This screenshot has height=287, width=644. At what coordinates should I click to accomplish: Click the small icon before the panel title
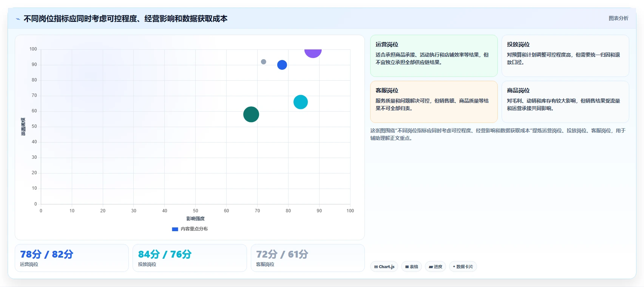[18, 19]
